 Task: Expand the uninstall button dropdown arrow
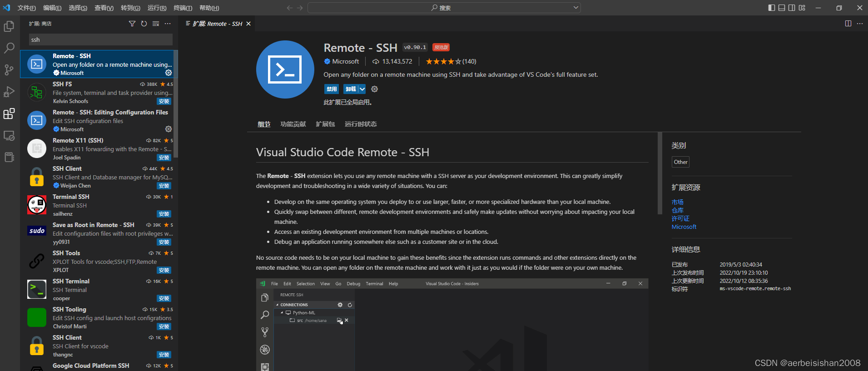(x=362, y=89)
